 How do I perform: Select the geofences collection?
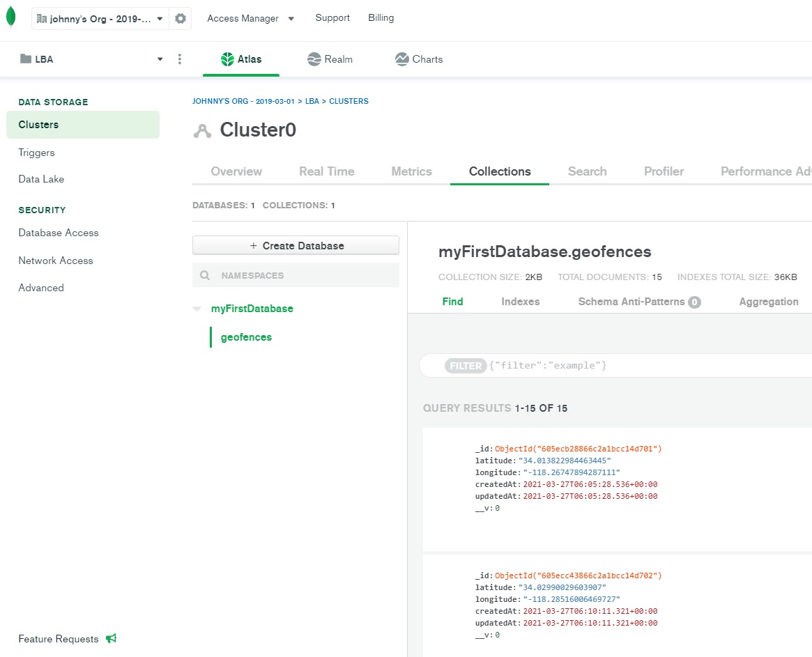[x=246, y=337]
